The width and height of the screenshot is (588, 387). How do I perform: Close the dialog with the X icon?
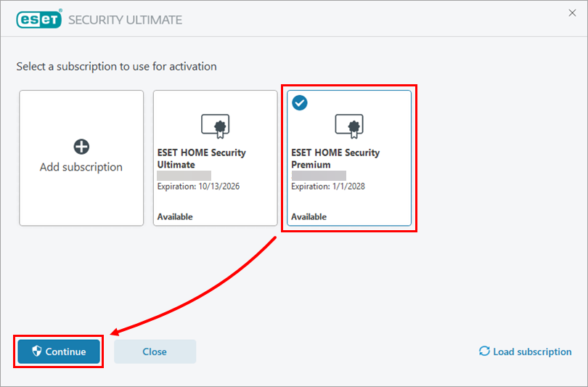[x=571, y=12]
